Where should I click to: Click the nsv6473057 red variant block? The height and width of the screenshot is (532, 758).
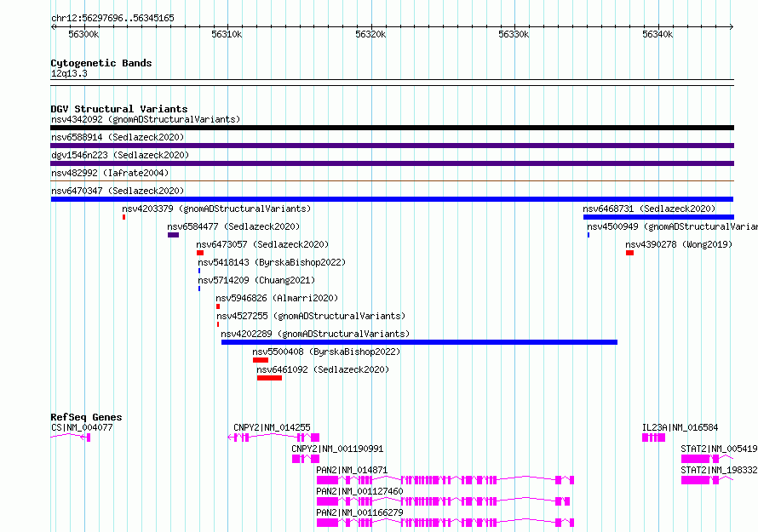[x=200, y=253]
